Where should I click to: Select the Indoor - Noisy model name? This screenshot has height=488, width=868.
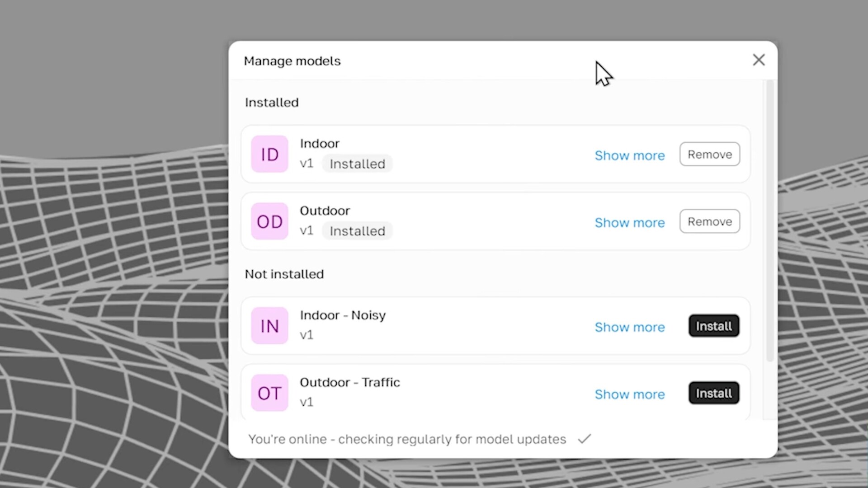click(343, 315)
